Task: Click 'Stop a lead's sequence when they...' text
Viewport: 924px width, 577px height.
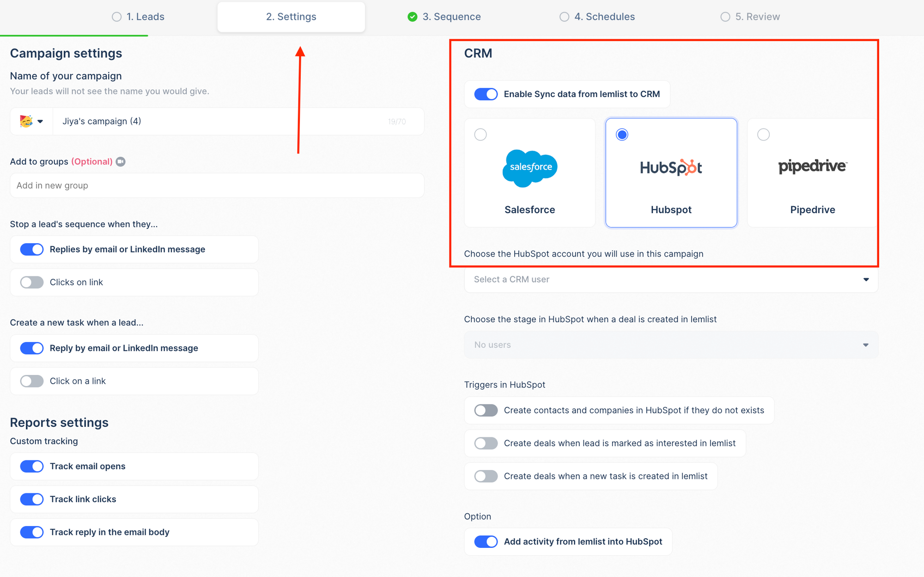Action: 84,224
